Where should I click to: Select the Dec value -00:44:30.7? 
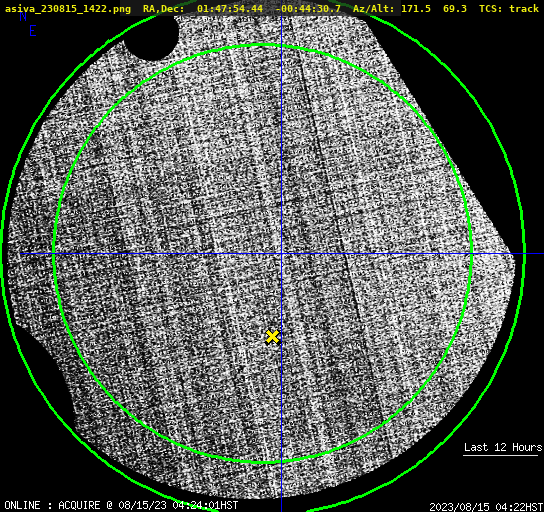[308, 9]
